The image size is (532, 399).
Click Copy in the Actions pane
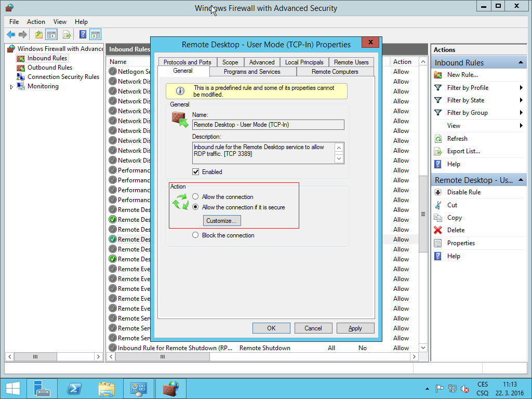454,218
